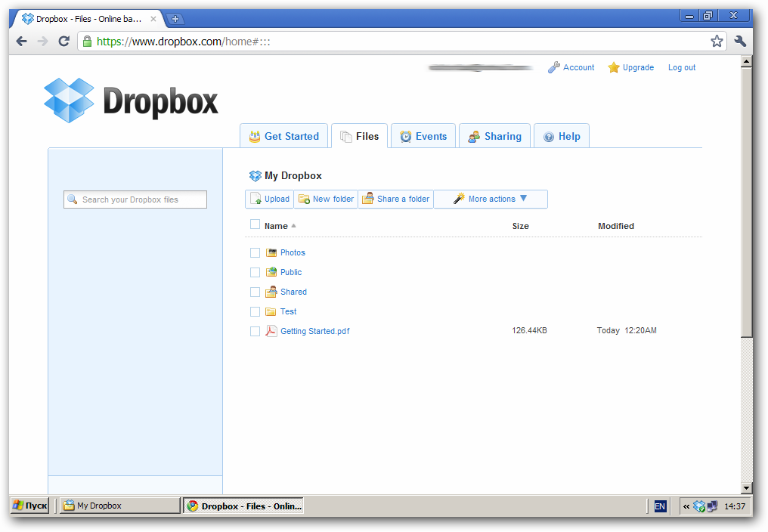Go to the Sharing tab
Screen dimensions: 768x532
[494, 136]
